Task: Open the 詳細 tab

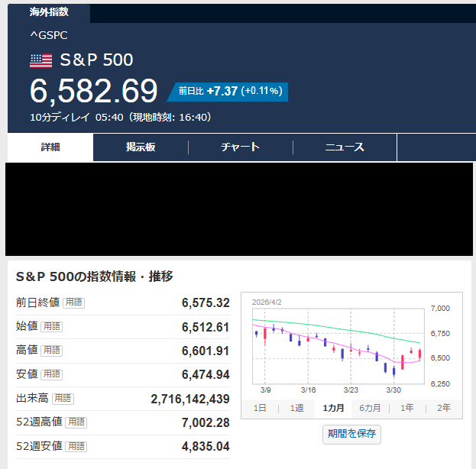Action: (50, 147)
